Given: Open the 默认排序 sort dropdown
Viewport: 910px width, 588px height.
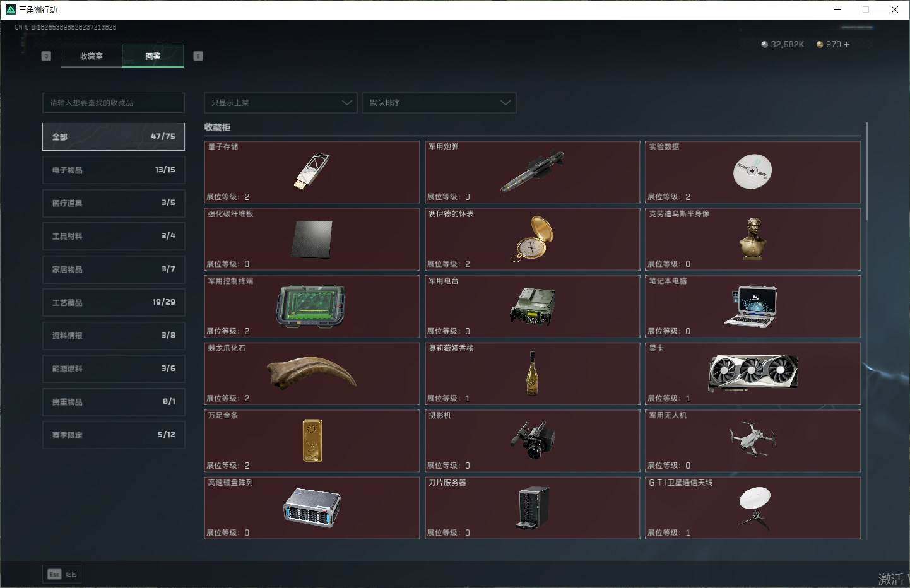Looking at the screenshot, I should tap(439, 103).
